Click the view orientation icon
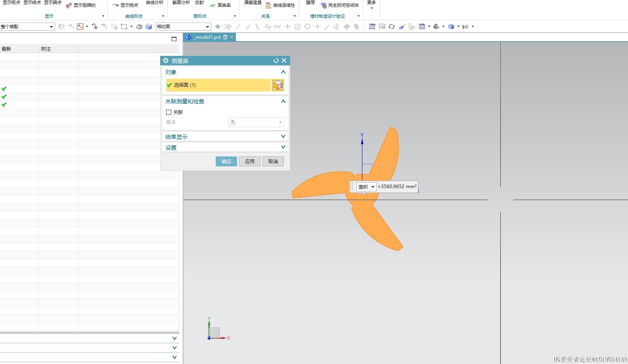Screen dimensions: 628x364 (x=436, y=27)
